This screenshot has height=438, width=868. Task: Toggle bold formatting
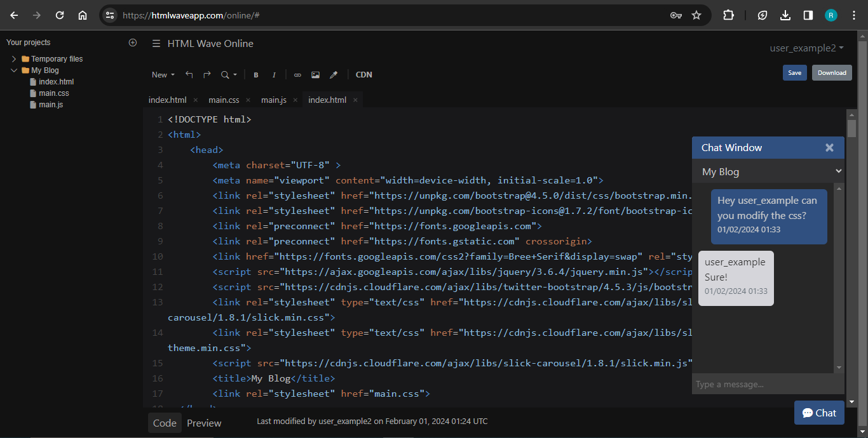click(256, 75)
